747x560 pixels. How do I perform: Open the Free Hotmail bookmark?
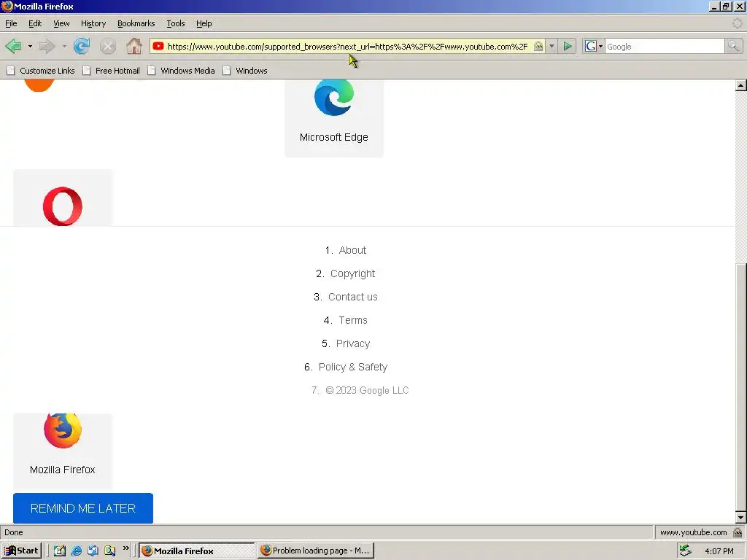(111, 71)
